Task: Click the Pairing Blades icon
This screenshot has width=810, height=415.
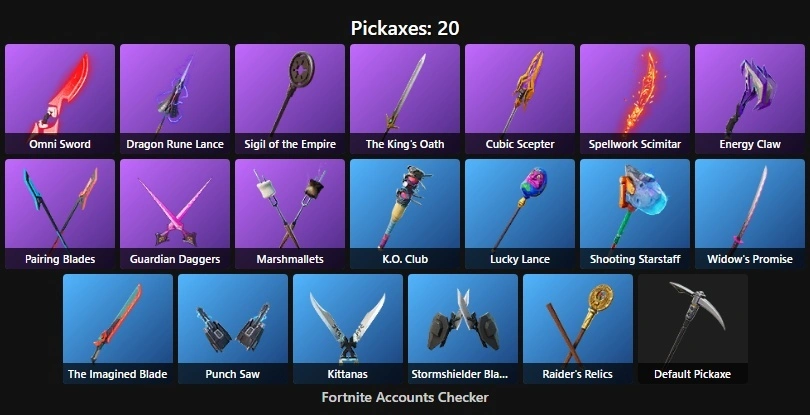Action: (x=60, y=214)
